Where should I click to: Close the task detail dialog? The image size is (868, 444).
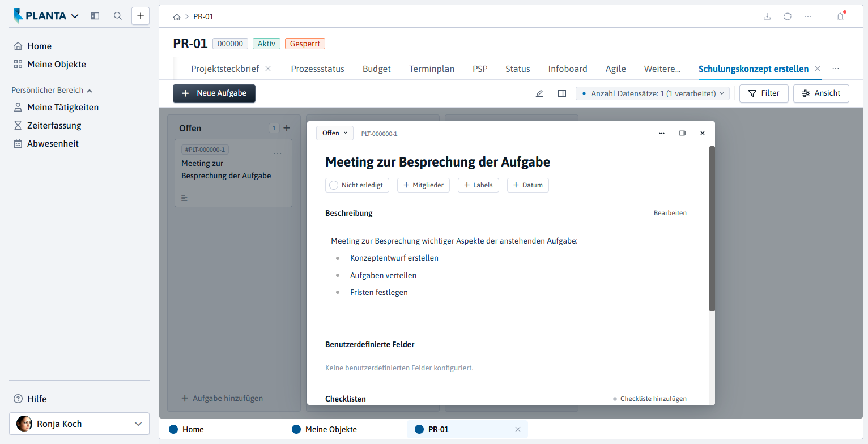click(703, 133)
